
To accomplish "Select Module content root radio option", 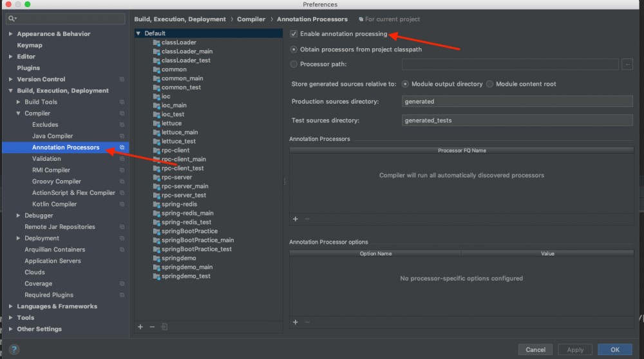I will coord(490,84).
